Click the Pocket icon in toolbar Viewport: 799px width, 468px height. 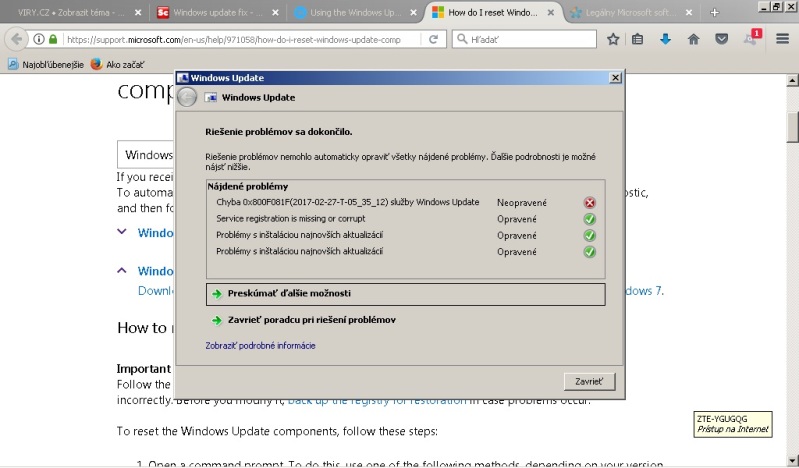pos(721,39)
